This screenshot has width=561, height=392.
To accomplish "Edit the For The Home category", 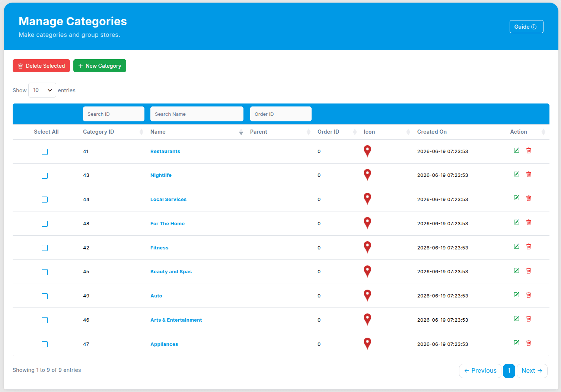I will 516,222.
